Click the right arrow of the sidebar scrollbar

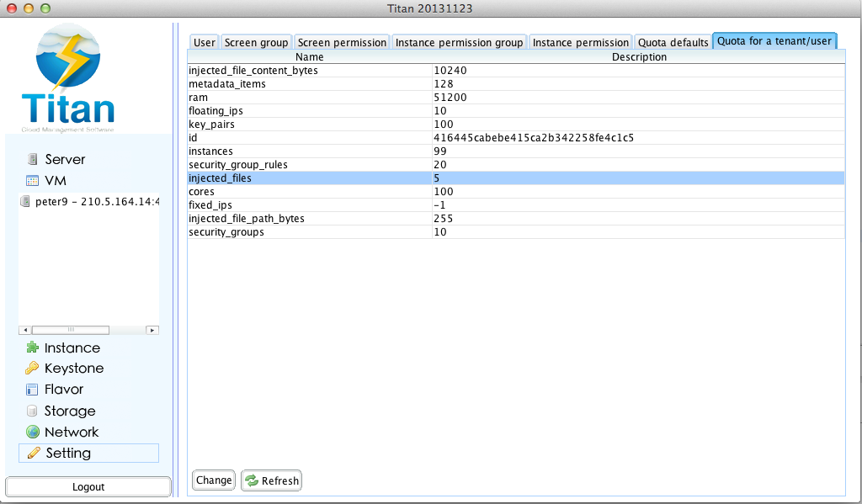click(x=152, y=329)
